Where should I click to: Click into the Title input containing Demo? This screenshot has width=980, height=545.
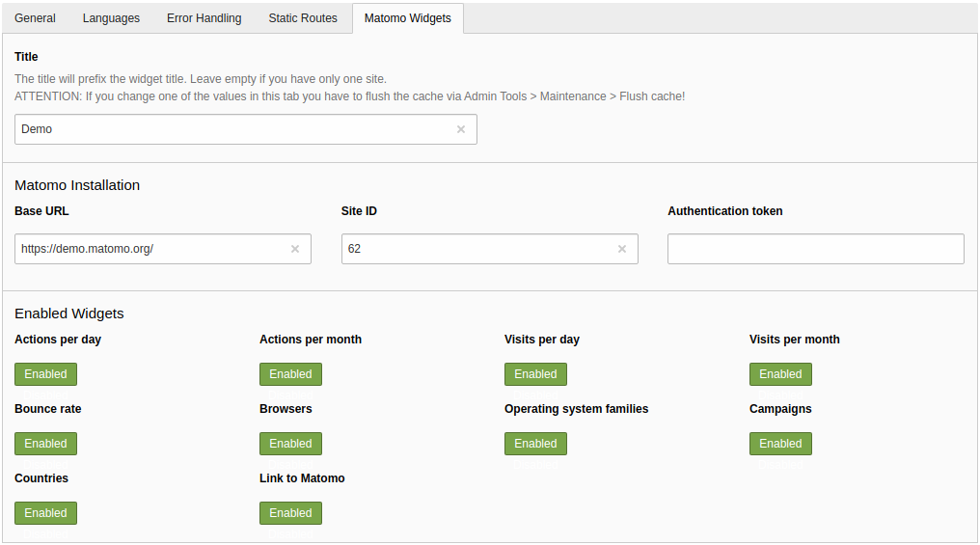(x=246, y=129)
